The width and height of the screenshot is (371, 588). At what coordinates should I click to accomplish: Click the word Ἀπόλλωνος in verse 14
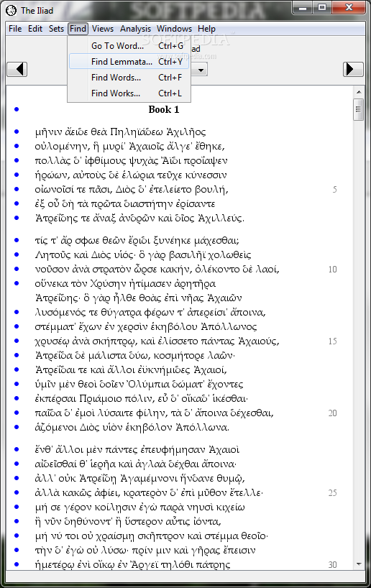tap(229, 326)
